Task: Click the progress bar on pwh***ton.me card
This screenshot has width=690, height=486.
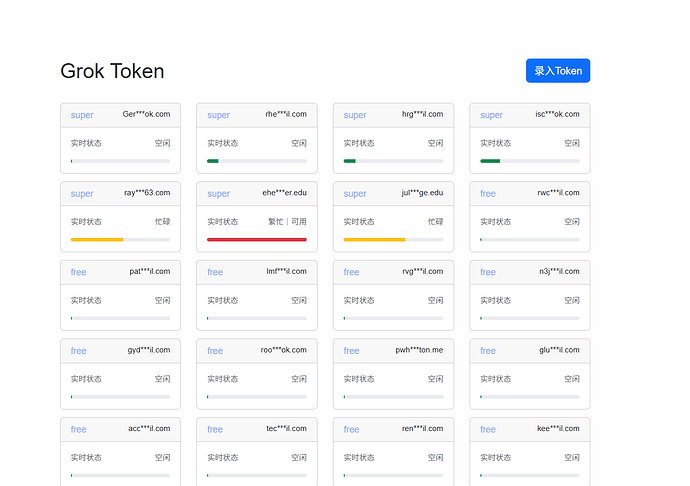Action: (393, 397)
